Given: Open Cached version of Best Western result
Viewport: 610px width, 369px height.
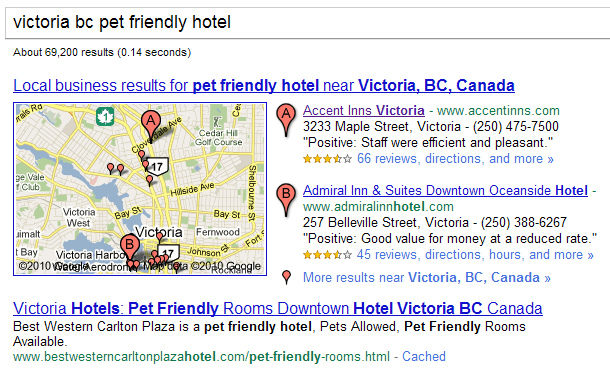Looking at the screenshot, I should click(424, 357).
